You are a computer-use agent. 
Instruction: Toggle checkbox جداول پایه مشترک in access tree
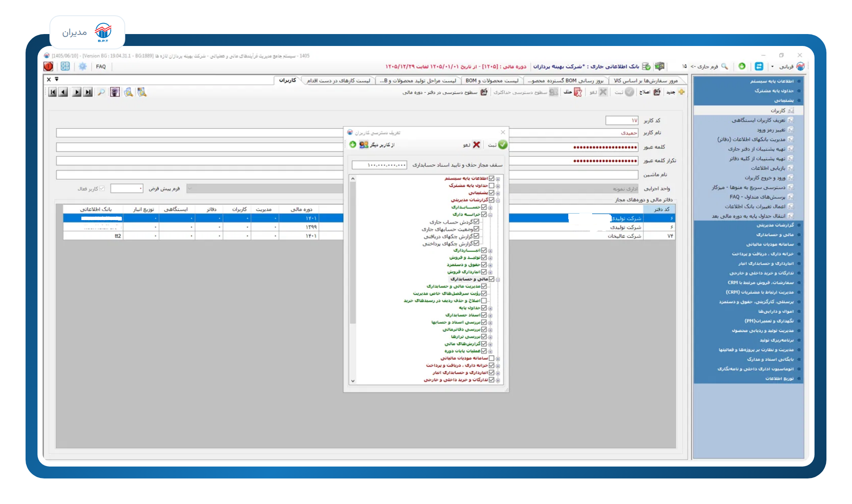[x=492, y=186]
